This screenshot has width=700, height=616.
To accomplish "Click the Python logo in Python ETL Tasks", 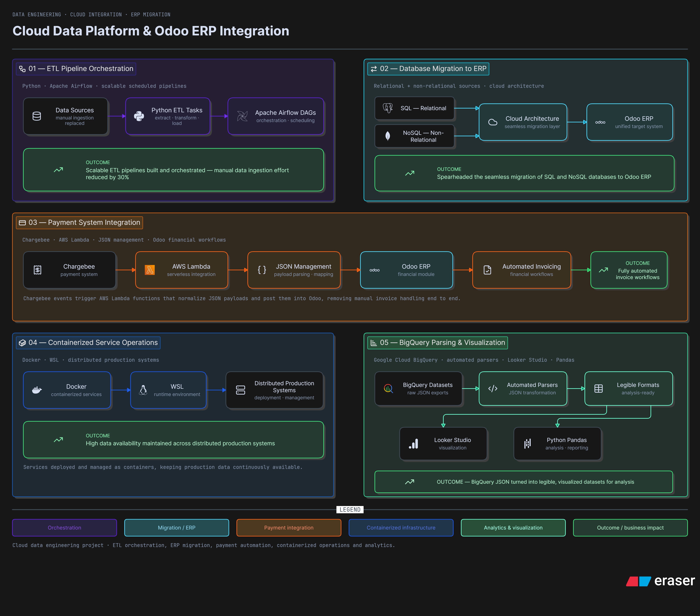I will [x=139, y=116].
